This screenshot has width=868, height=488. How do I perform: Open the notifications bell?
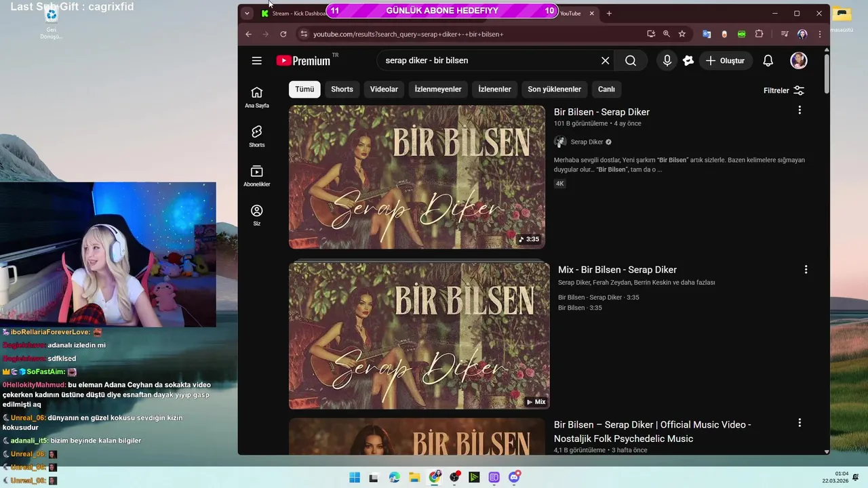768,60
